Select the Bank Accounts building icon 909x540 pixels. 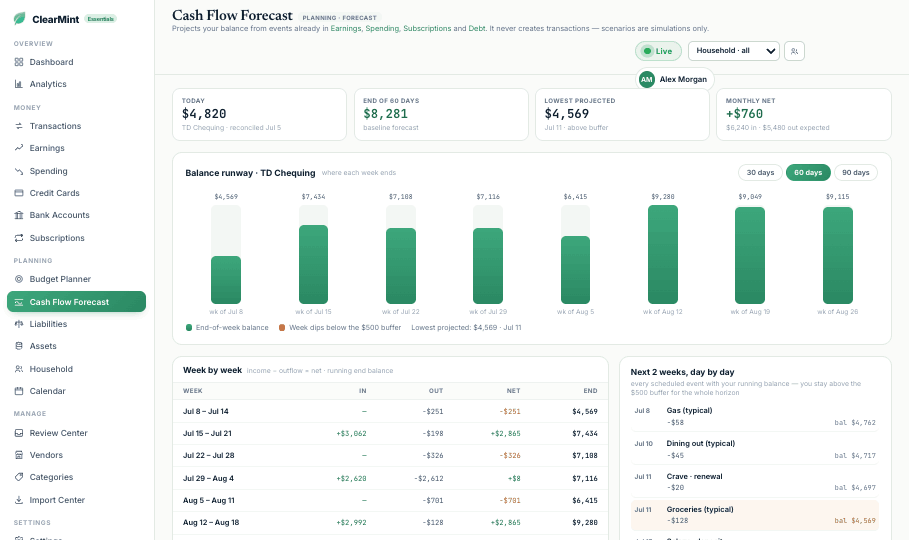tap(19, 215)
